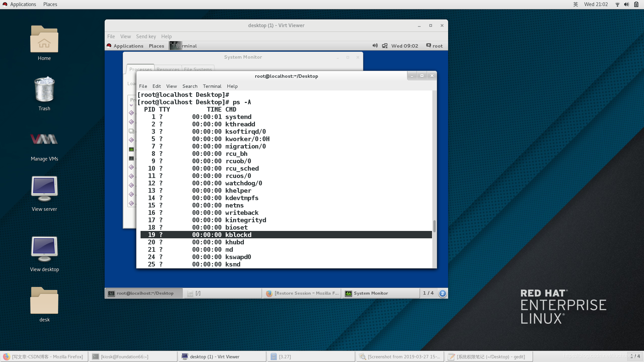The height and width of the screenshot is (362, 644).
Task: Click the 'ps -A' command line
Action: click(x=194, y=102)
